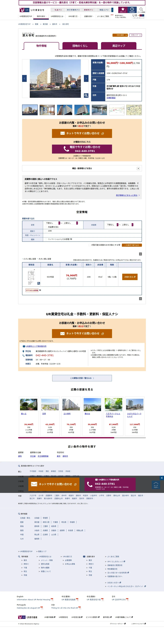Sort table by 階数 column arrows
Viewport: 164px width, 644px height.
[x=117, y=264]
